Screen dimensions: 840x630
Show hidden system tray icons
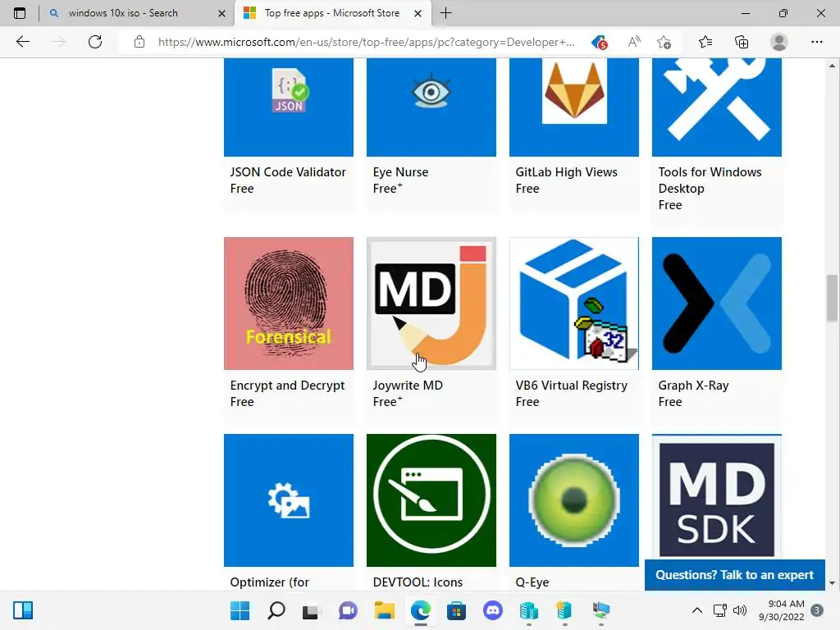(x=697, y=610)
